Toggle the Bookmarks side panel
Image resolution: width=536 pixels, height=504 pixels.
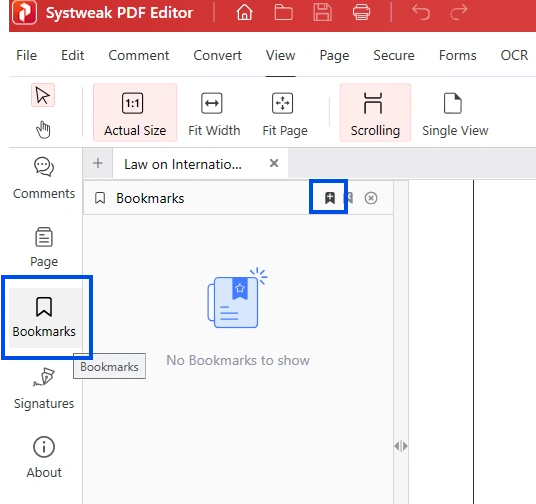[44, 317]
